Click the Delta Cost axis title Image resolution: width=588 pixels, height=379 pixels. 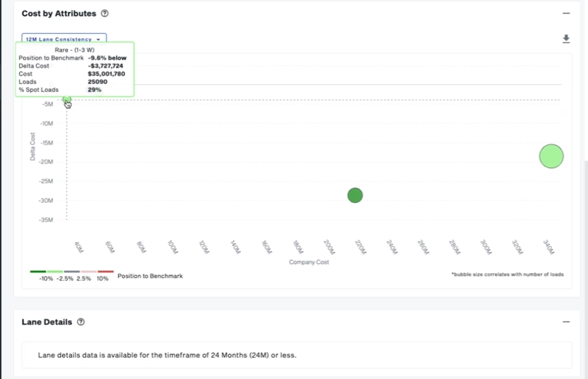point(33,146)
